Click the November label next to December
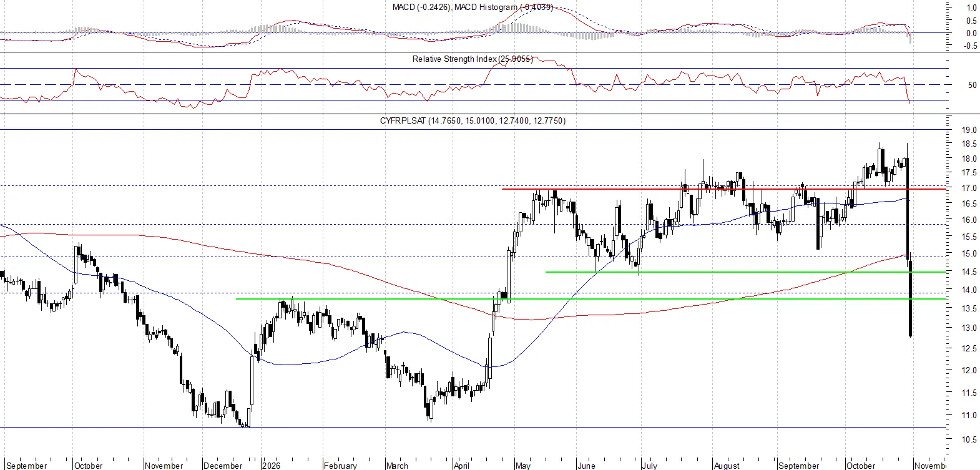The width and height of the screenshot is (980, 470). (x=164, y=465)
